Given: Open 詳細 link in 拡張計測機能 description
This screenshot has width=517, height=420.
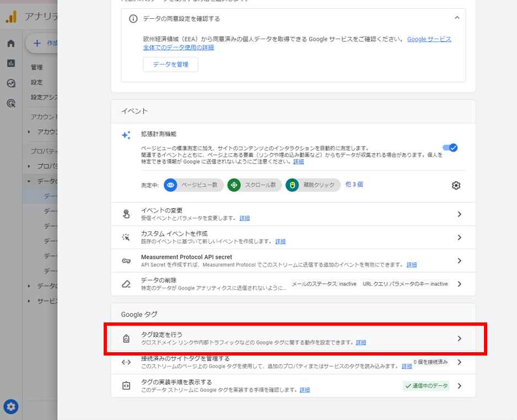Looking at the screenshot, I should point(298,161).
